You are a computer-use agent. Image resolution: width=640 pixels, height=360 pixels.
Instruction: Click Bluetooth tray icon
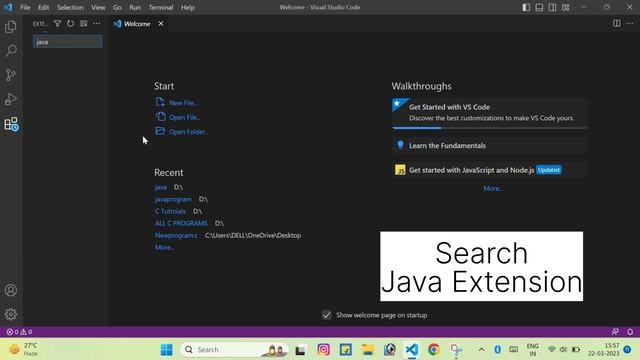point(498,350)
